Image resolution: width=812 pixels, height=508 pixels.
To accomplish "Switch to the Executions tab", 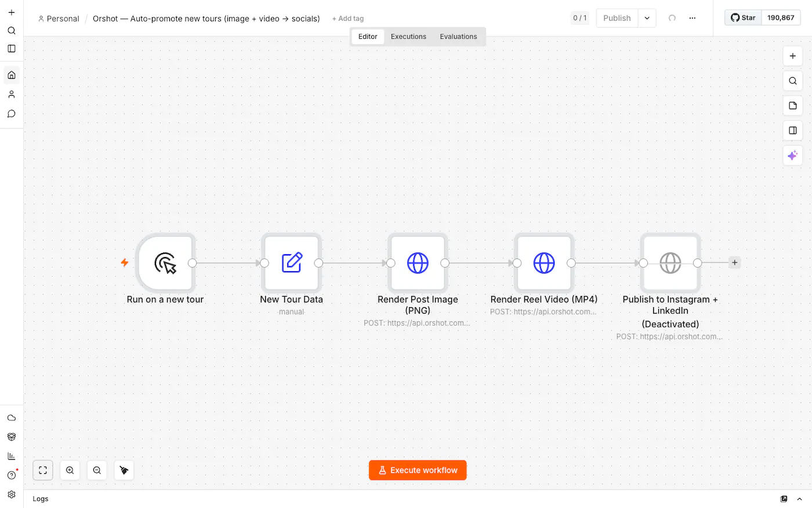I will point(408,37).
